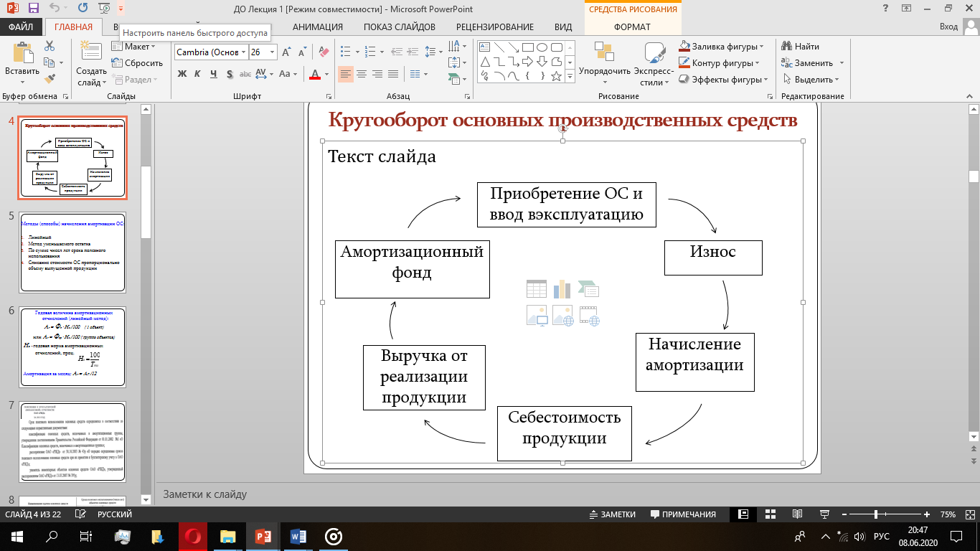Viewport: 980px width, 551px height.
Task: Click the Increase Font Size icon
Action: click(287, 52)
